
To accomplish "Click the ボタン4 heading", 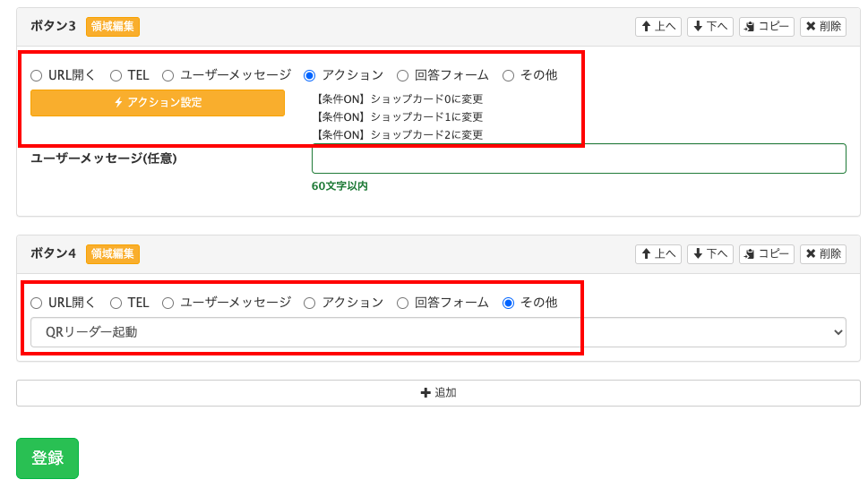I will coord(53,253).
